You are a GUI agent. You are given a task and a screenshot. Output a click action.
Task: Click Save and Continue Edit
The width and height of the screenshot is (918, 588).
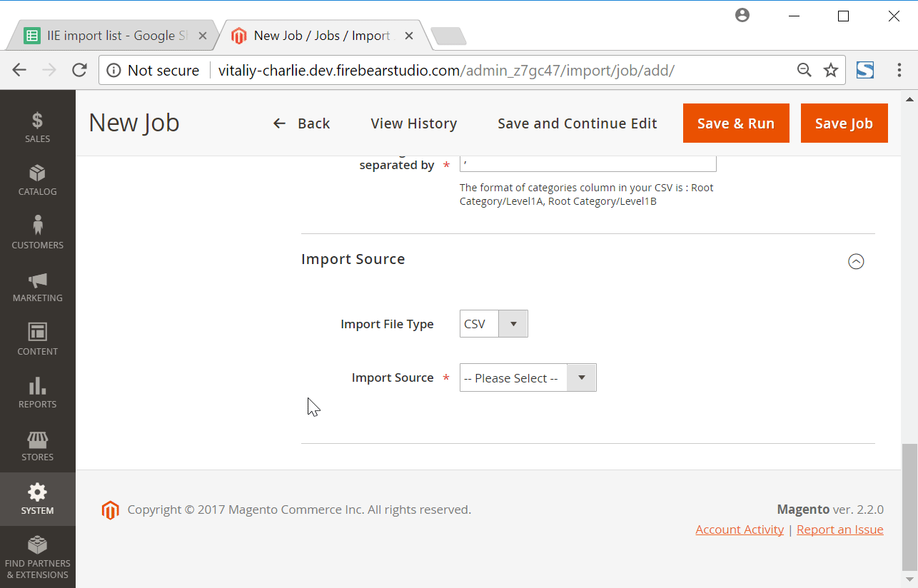(x=577, y=123)
